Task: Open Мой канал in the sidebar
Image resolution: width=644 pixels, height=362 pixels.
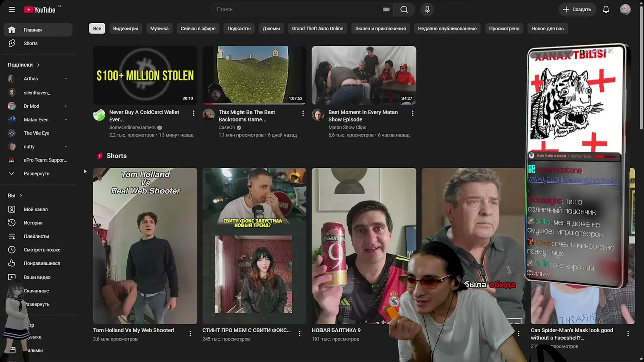Action: click(38, 209)
